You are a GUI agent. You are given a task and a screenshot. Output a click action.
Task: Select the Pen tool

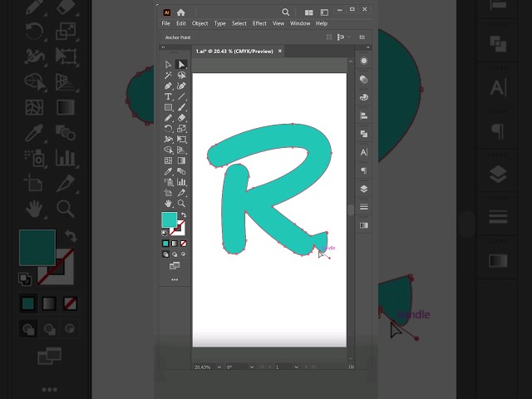(x=168, y=86)
